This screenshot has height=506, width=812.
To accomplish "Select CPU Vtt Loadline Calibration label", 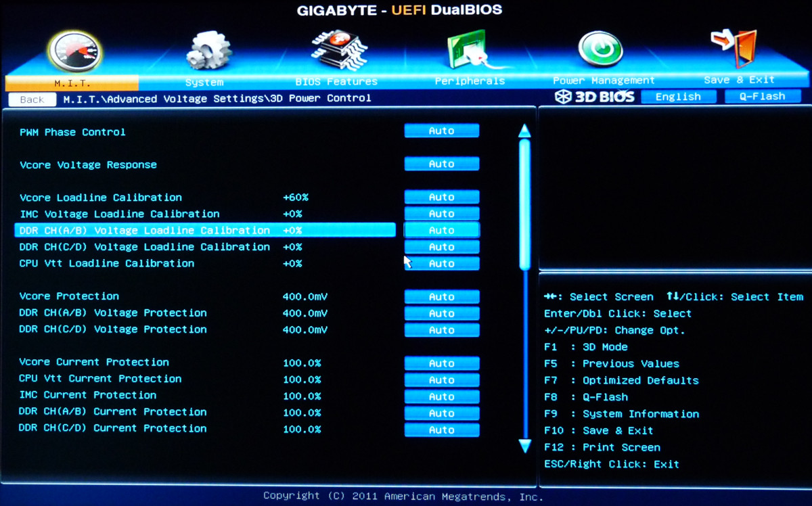I will click(x=106, y=263).
